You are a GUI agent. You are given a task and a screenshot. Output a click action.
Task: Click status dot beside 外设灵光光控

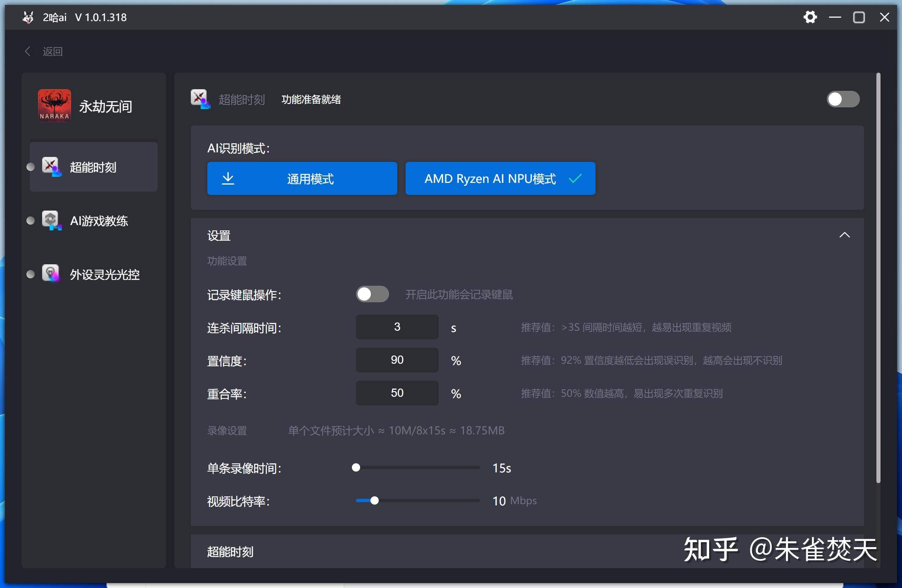tap(31, 274)
